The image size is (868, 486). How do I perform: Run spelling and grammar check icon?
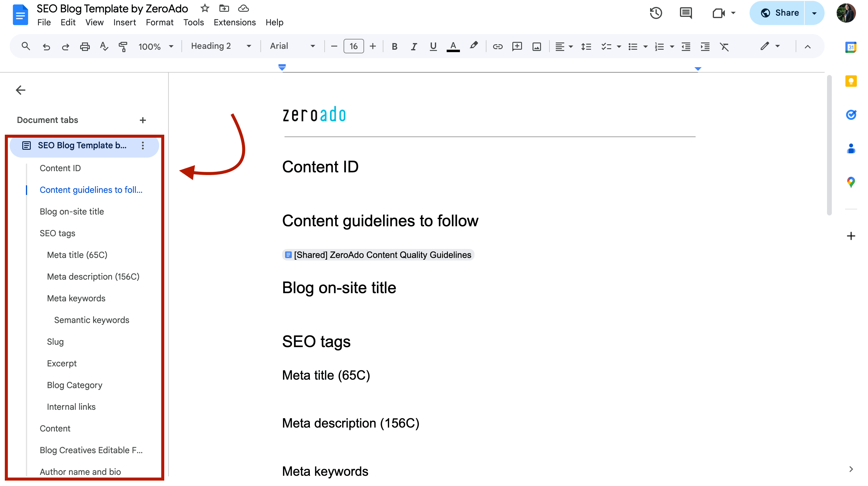click(x=104, y=46)
